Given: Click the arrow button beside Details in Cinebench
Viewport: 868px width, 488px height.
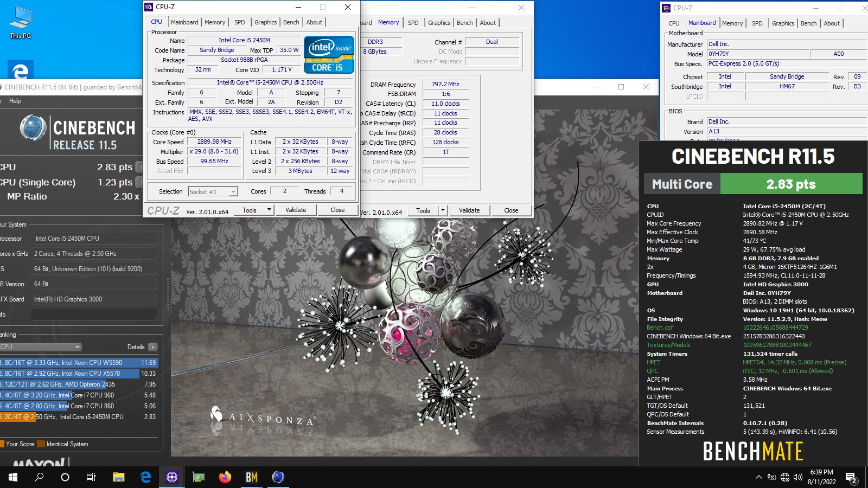Looking at the screenshot, I should 153,347.
